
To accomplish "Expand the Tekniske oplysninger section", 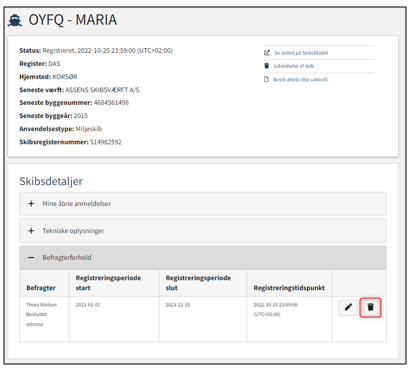I will pos(203,231).
